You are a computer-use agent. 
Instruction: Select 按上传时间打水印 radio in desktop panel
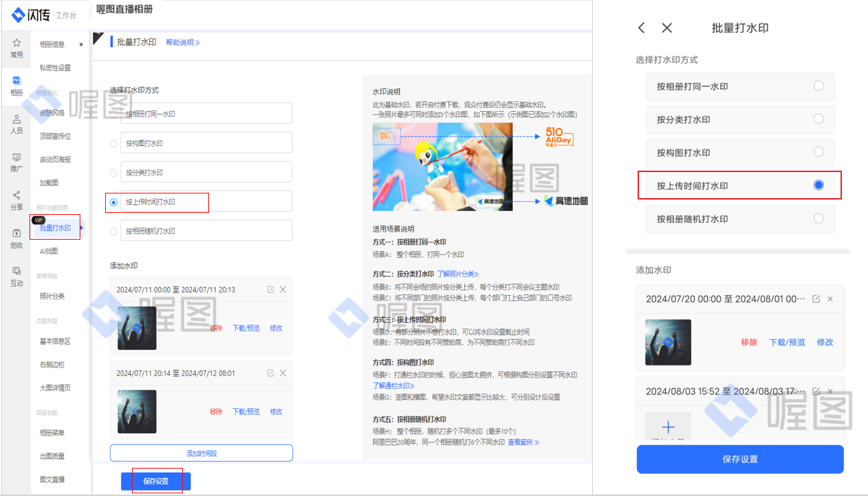click(113, 202)
